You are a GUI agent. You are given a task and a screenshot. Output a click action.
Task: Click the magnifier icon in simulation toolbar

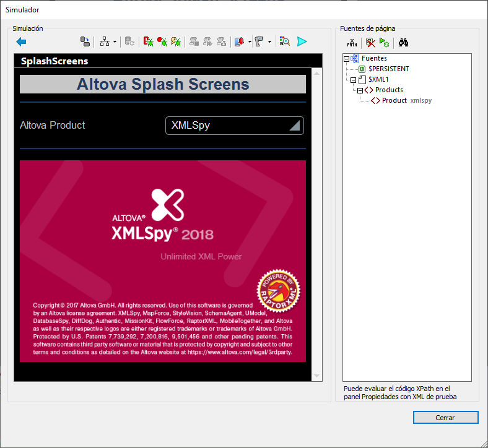284,41
